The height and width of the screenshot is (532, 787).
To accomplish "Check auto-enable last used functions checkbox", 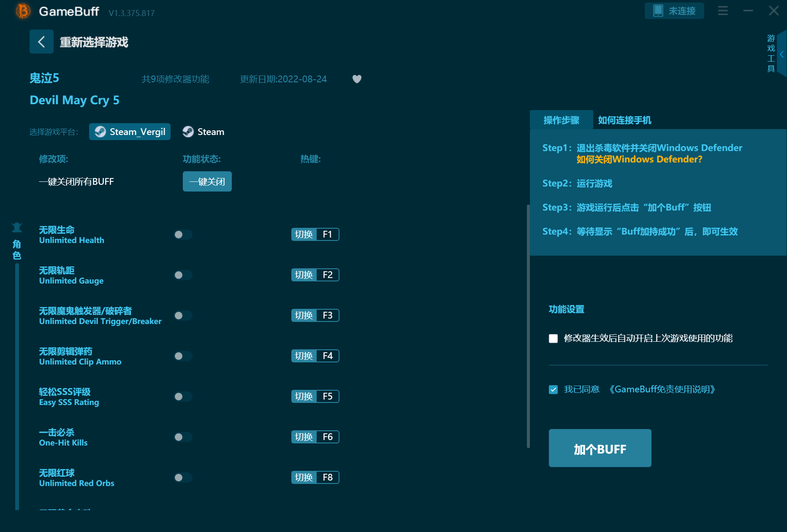I will point(553,338).
